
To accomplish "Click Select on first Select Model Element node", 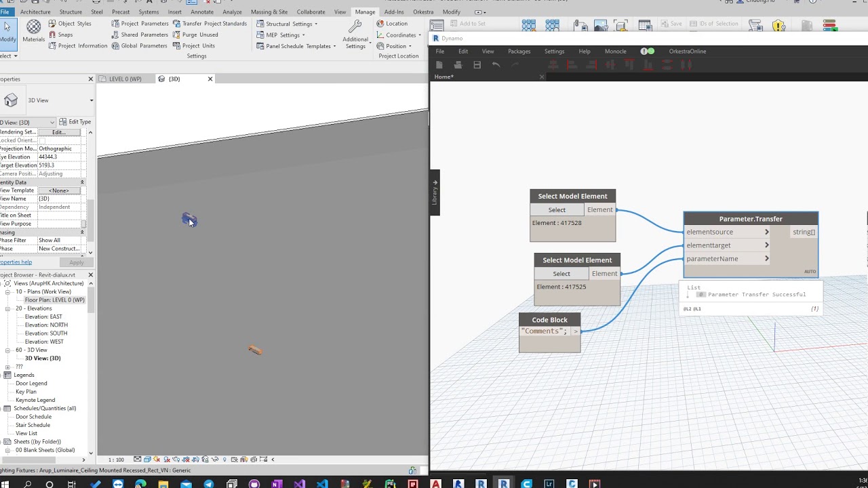I will (557, 210).
